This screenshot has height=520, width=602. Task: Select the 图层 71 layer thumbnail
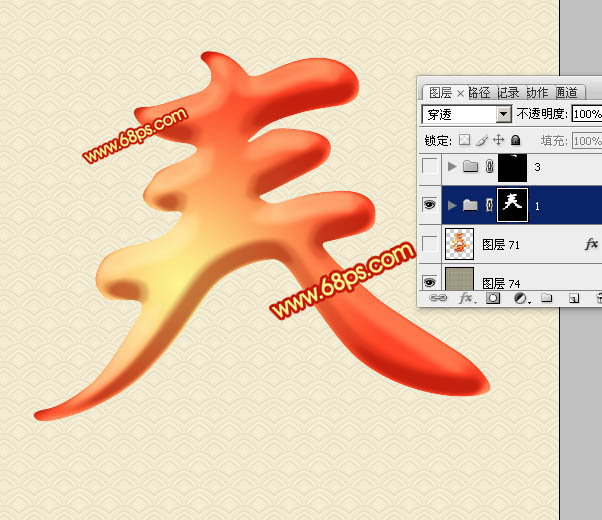(x=459, y=244)
